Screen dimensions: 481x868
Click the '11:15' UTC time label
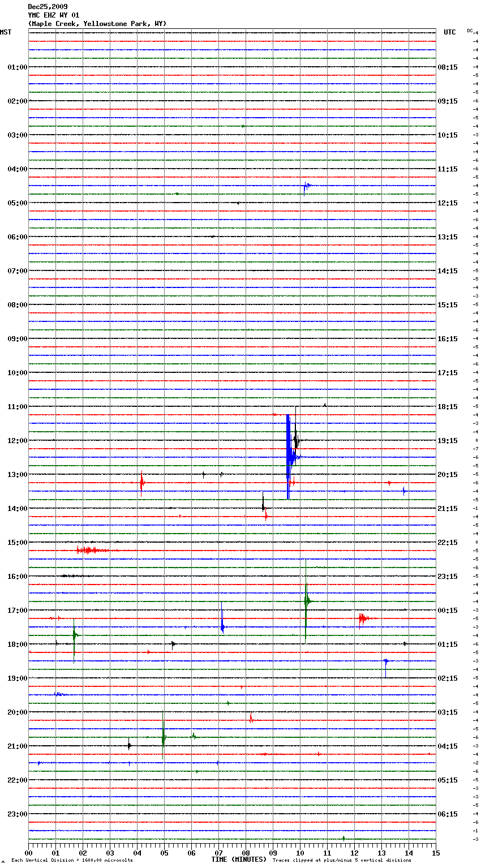(x=448, y=169)
